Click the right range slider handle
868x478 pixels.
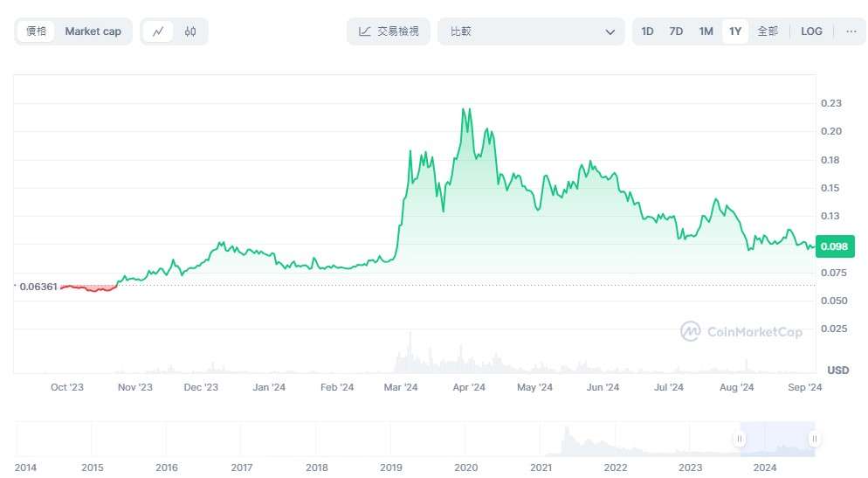pos(814,439)
